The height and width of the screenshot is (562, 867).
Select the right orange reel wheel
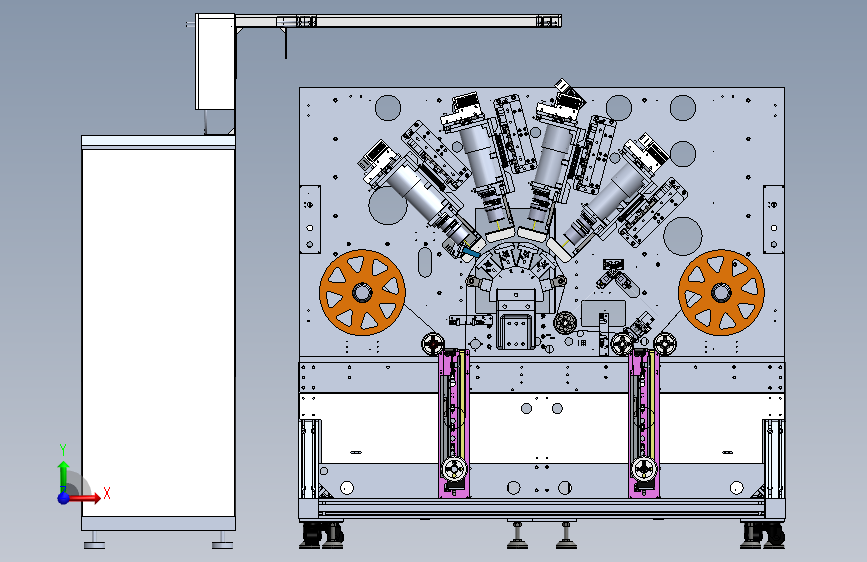[721, 293]
